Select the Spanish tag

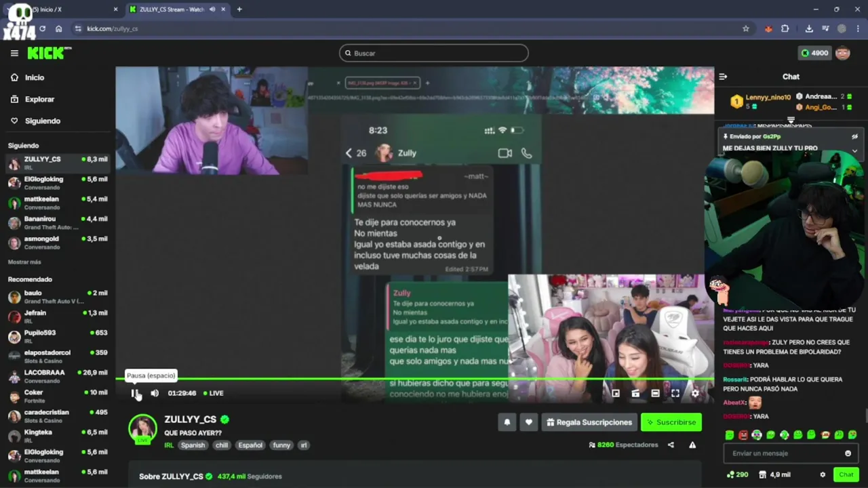click(193, 445)
